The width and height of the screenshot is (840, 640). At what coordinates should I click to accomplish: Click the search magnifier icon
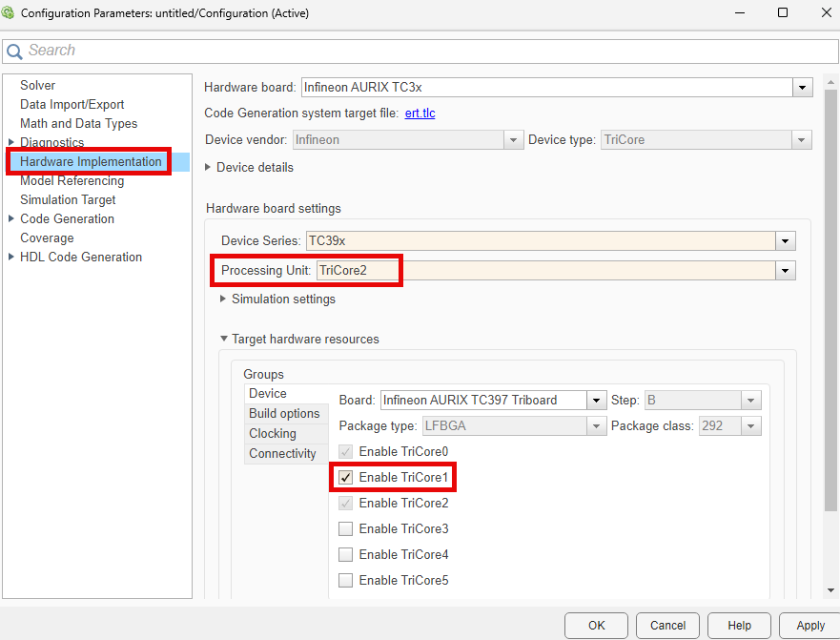13,50
